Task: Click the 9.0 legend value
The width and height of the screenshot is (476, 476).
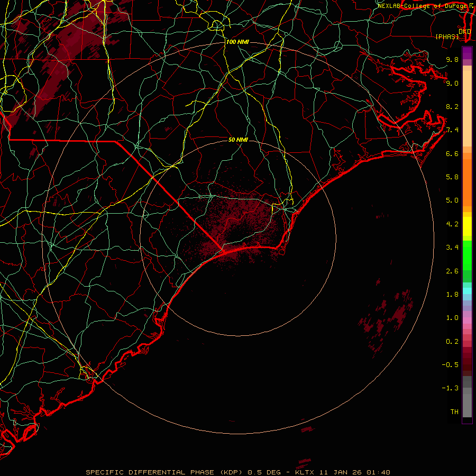Action: pos(452,83)
